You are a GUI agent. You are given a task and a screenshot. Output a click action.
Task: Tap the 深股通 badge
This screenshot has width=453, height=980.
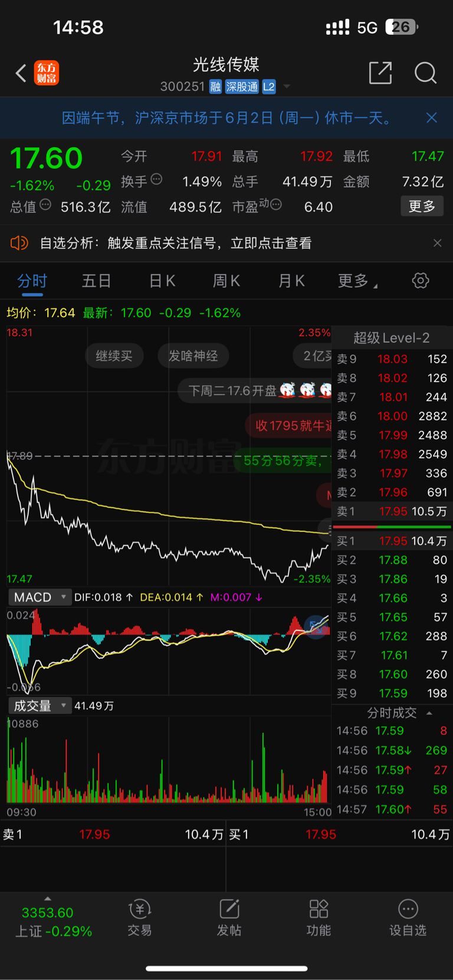(x=242, y=87)
